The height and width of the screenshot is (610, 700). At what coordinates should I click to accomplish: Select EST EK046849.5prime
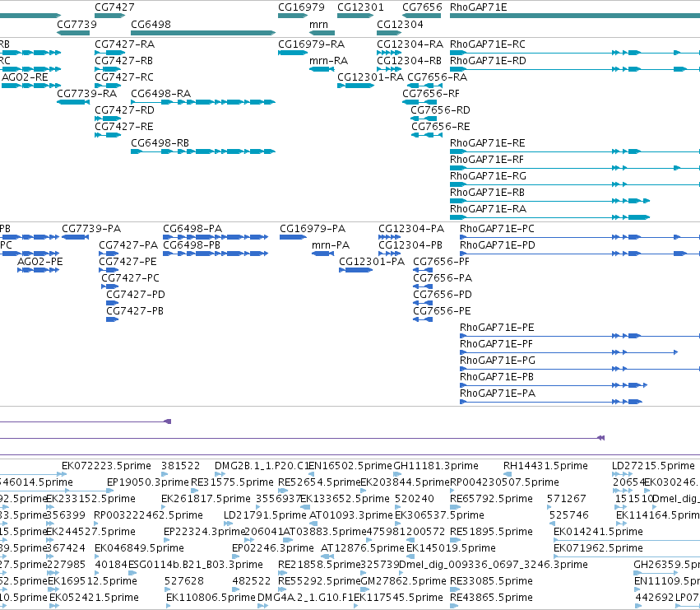(139, 548)
